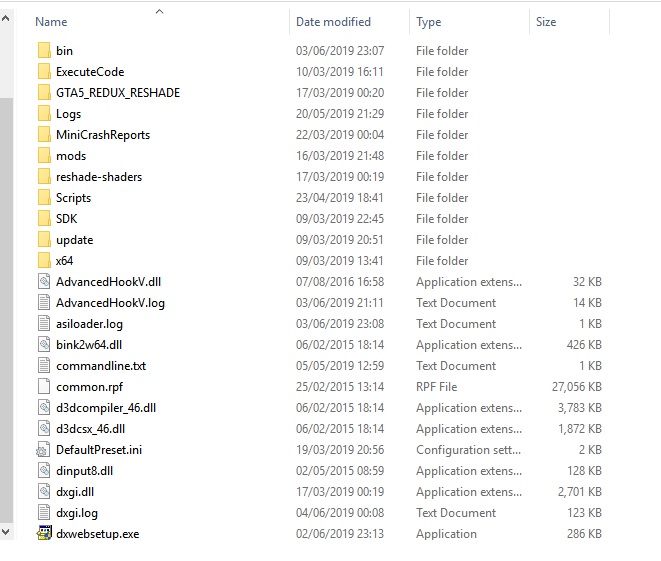Image resolution: width=661 pixels, height=561 pixels.
Task: Select the dinput8.dll file icon
Action: [x=44, y=471]
